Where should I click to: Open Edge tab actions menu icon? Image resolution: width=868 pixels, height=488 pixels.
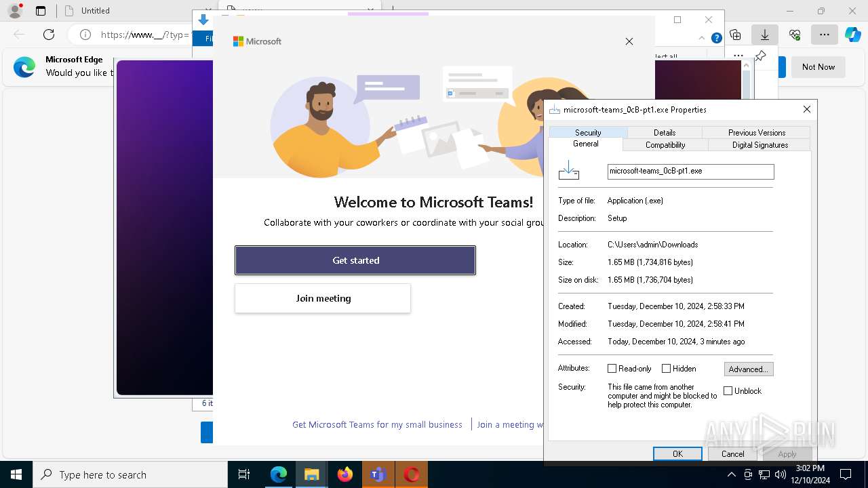(x=41, y=11)
